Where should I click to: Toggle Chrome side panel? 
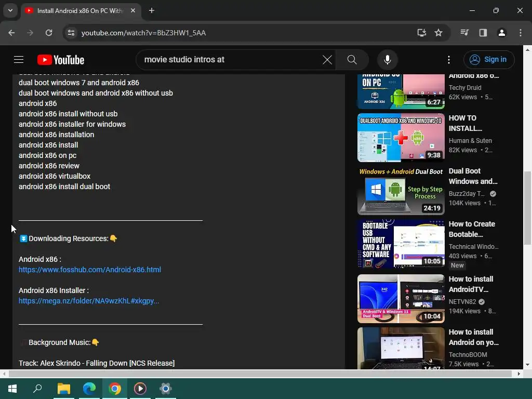click(x=483, y=33)
